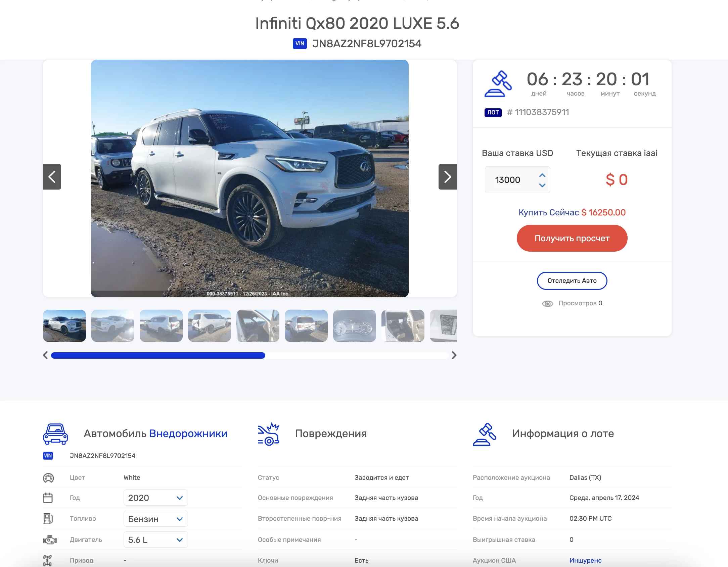Click the auction gavel icon beside the countdown
This screenshot has height=567, width=728.
click(x=498, y=84)
